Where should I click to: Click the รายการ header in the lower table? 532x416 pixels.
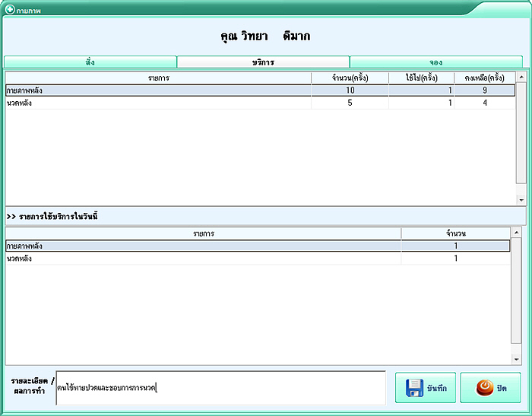[x=203, y=233]
